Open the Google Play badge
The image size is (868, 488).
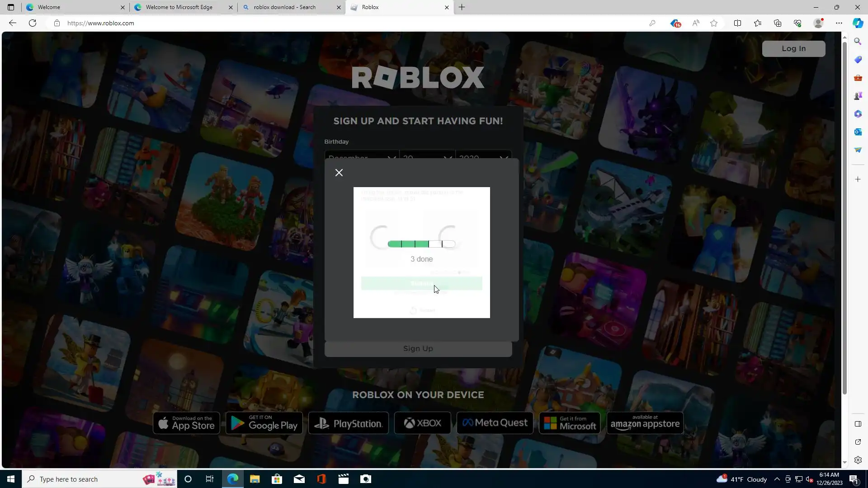tap(264, 423)
